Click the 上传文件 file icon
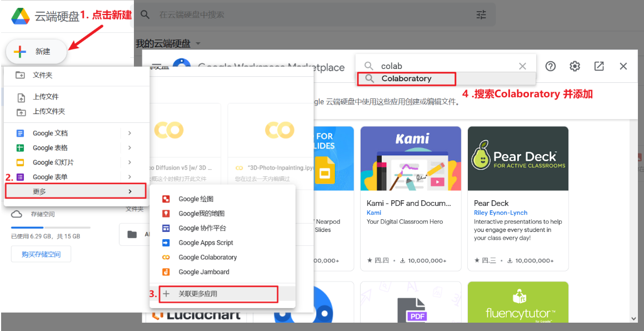This screenshot has height=331, width=644. [21, 97]
